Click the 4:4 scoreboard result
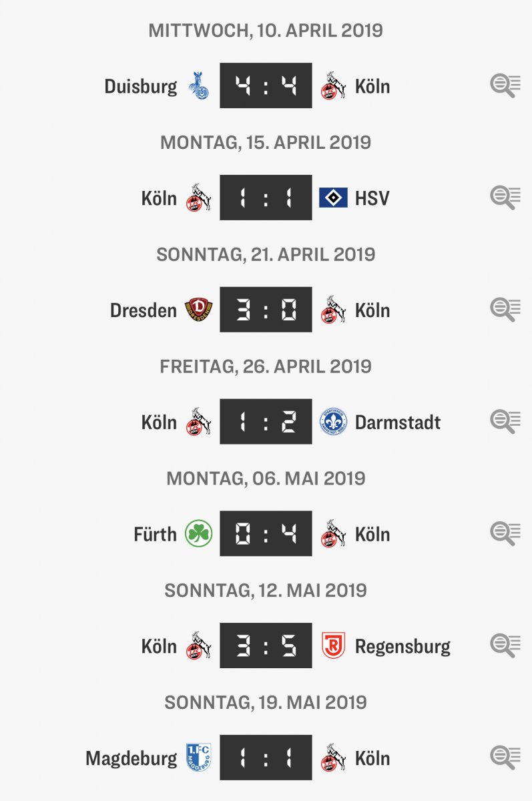The width and height of the screenshot is (532, 801). coord(266,85)
